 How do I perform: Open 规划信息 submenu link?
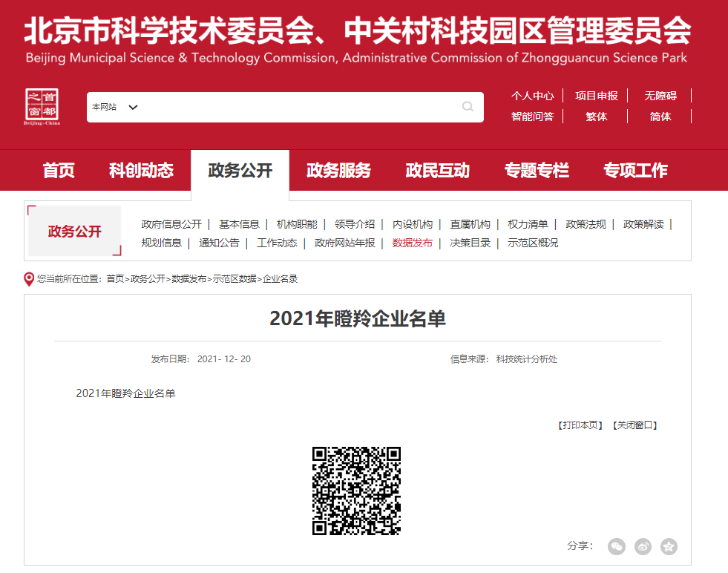coord(162,243)
